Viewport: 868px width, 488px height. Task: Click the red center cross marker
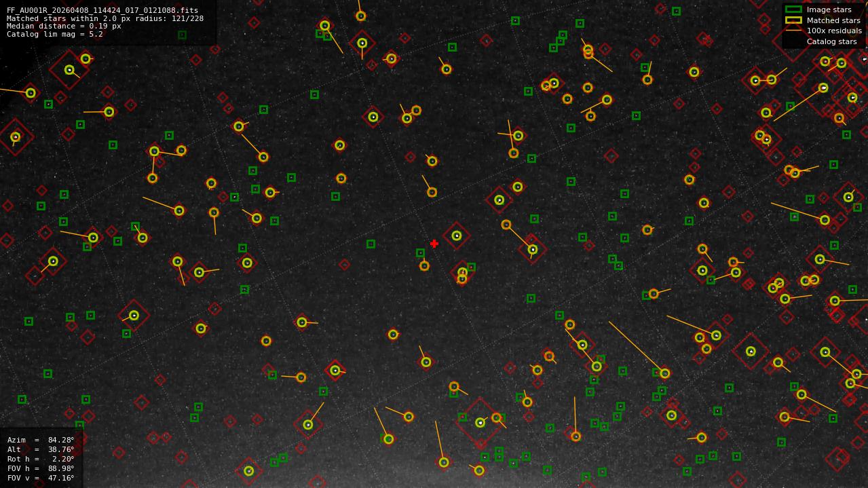434,244
